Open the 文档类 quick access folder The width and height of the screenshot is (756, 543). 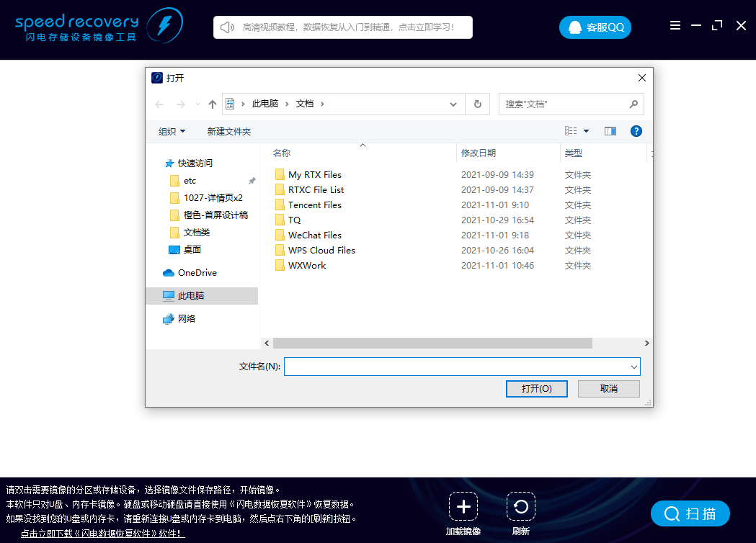[x=196, y=233]
